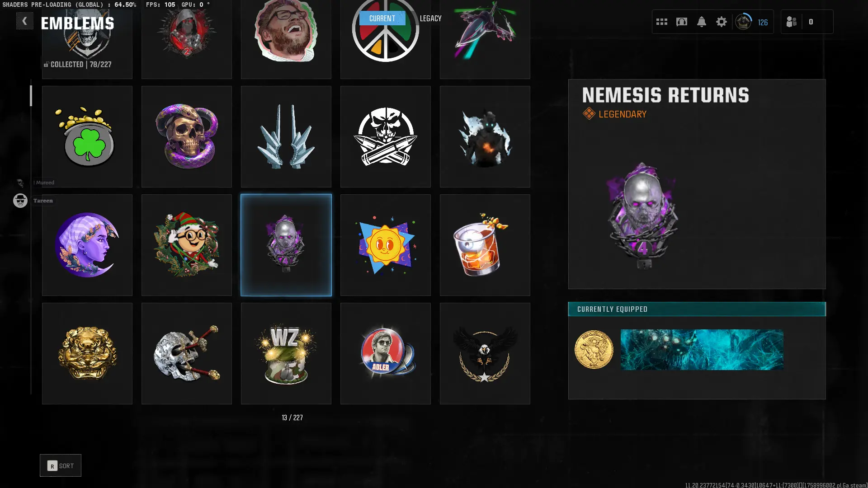The image size is (868, 488).
Task: Choose the smiling sun emblem
Action: 386,245
